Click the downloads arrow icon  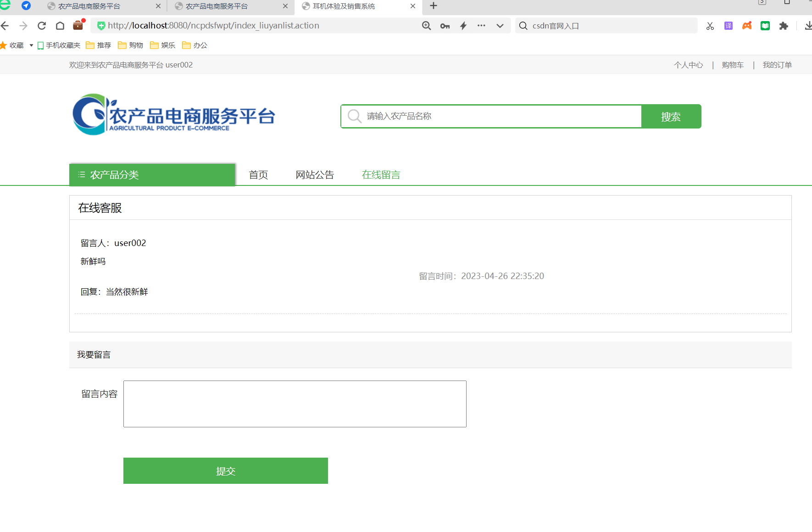click(x=808, y=26)
